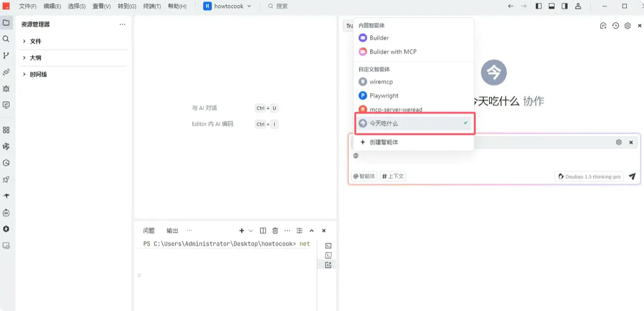Image resolution: width=644 pixels, height=311 pixels.
Task: Split the terminal with split icon
Action: 263,231
